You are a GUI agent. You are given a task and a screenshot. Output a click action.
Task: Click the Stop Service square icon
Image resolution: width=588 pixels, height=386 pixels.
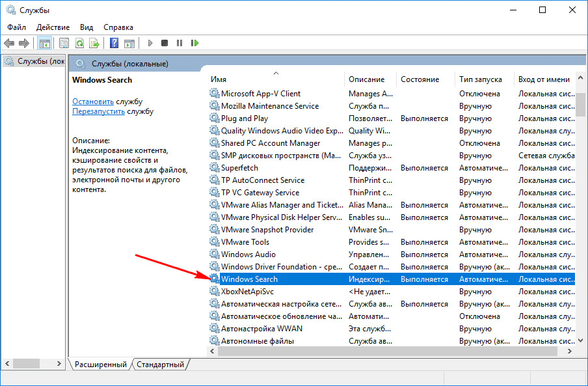click(165, 43)
